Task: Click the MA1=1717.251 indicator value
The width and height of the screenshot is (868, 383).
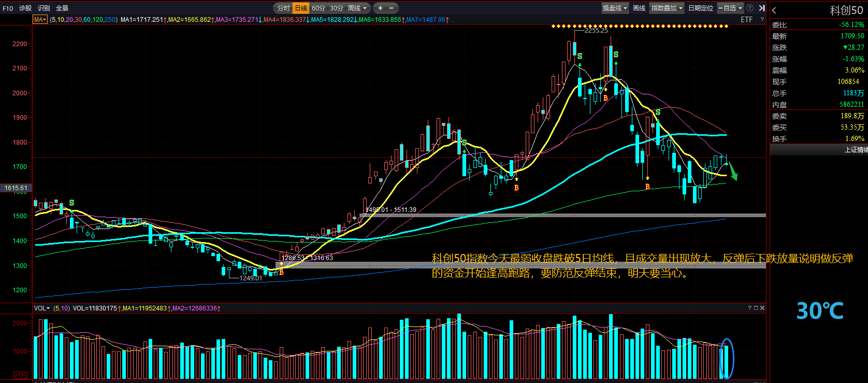Action: pyautogui.click(x=143, y=20)
